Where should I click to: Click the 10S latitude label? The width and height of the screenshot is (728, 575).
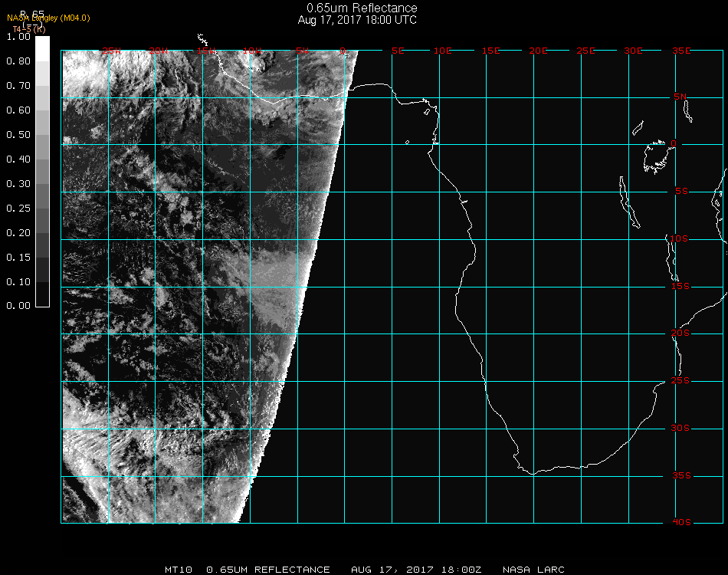[679, 238]
